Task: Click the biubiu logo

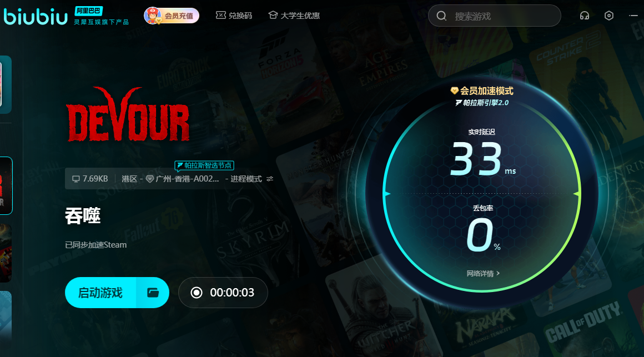Action: point(36,17)
